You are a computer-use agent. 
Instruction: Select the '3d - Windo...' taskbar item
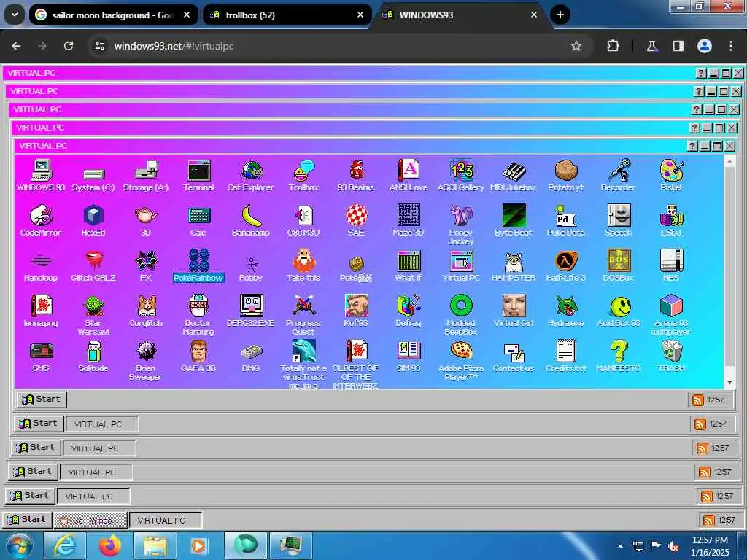click(90, 520)
